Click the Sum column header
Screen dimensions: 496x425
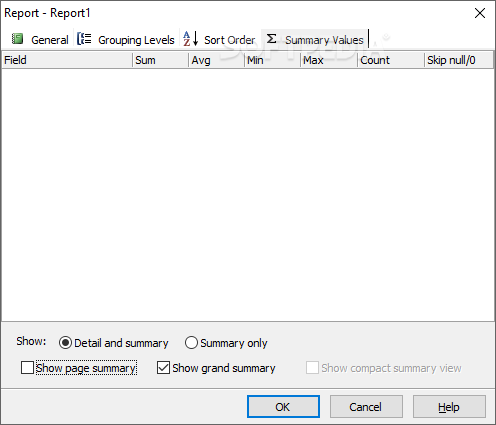[x=160, y=60]
